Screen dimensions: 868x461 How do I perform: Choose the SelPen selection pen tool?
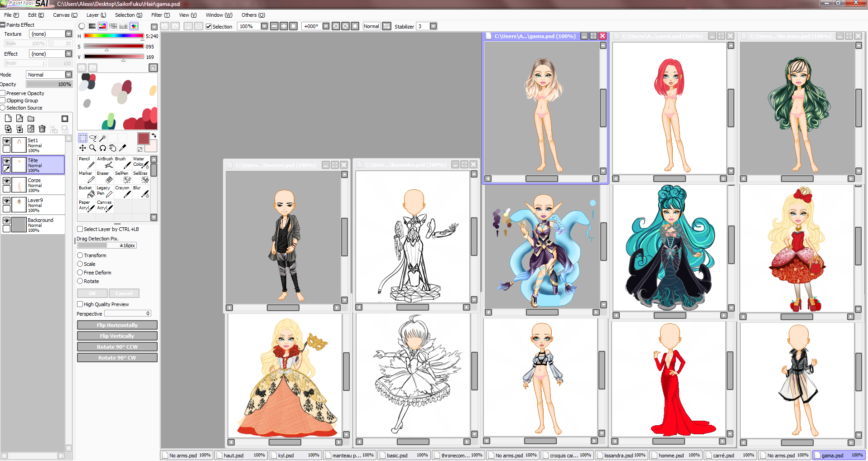123,177
